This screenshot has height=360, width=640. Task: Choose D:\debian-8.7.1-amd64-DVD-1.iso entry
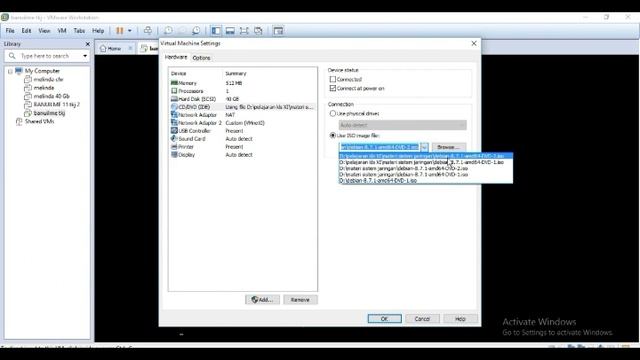[426, 180]
